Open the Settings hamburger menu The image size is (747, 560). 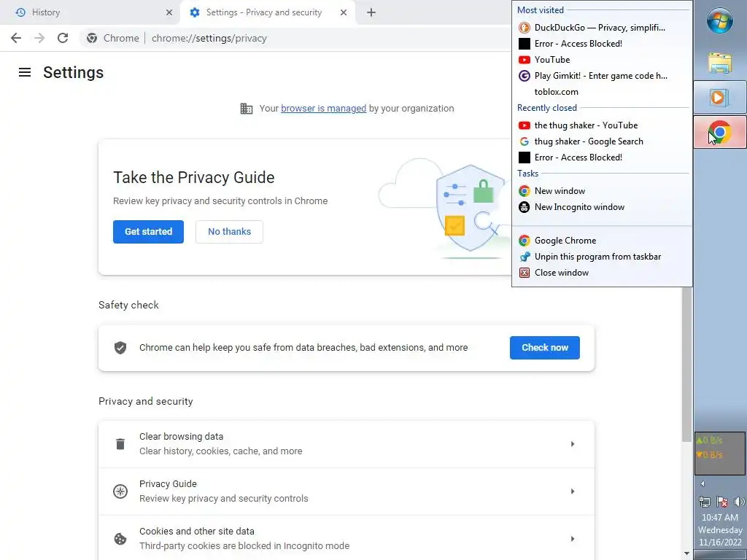[x=25, y=72]
